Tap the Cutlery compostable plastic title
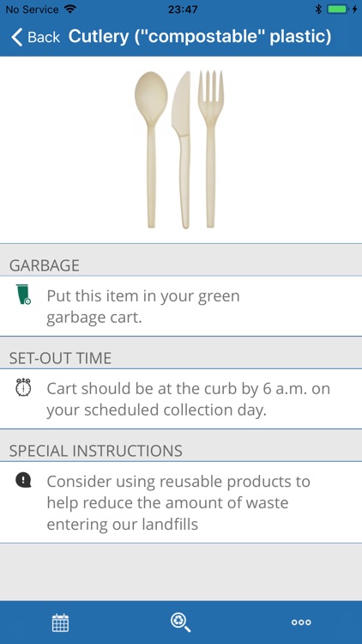Screen dimensions: 362x644 200,37
